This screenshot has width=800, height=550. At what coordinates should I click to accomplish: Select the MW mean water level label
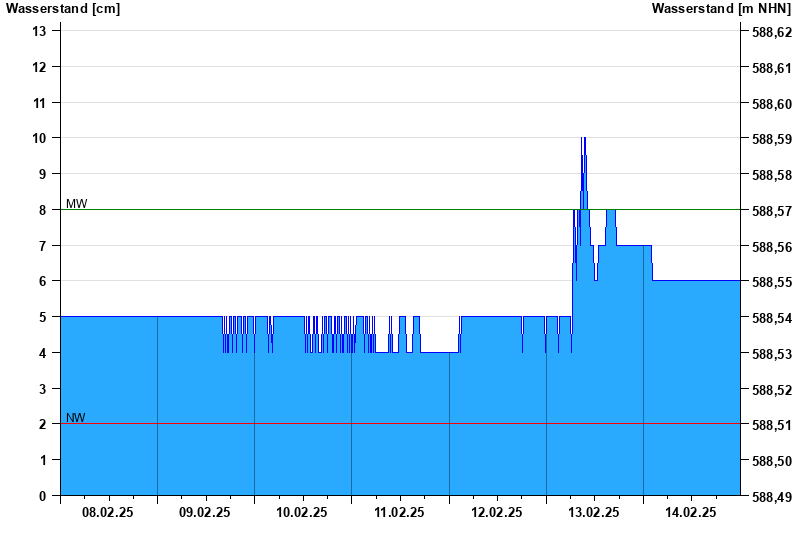tap(77, 204)
